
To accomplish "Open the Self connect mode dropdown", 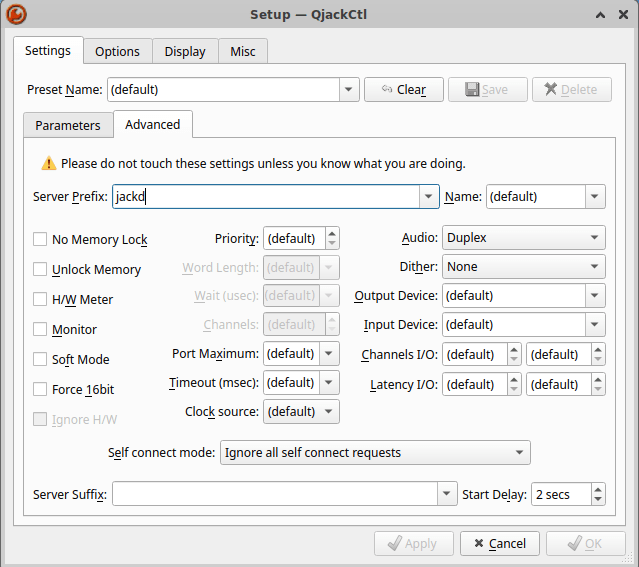I will pyautogui.click(x=375, y=452).
